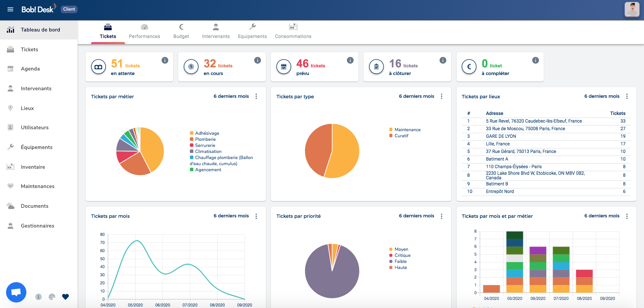The height and width of the screenshot is (308, 644).
Task: Toggle Maintenance legend entry
Action: 405,130
